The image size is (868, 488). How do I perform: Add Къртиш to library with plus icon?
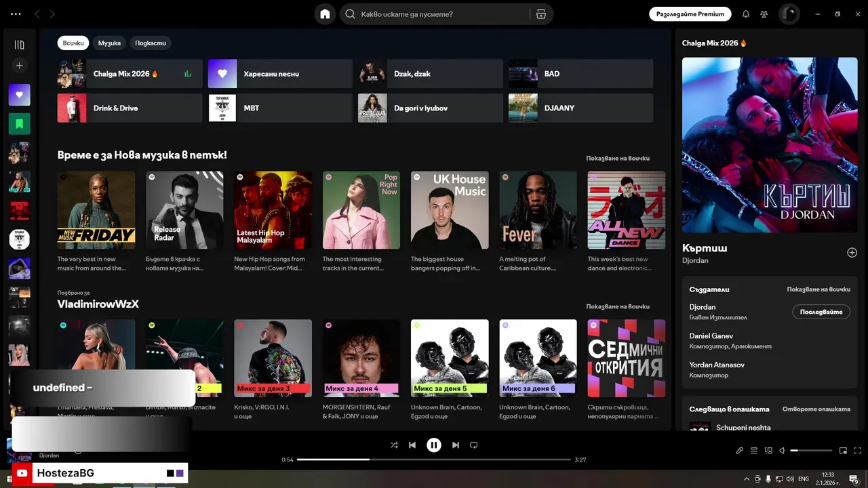pos(852,253)
